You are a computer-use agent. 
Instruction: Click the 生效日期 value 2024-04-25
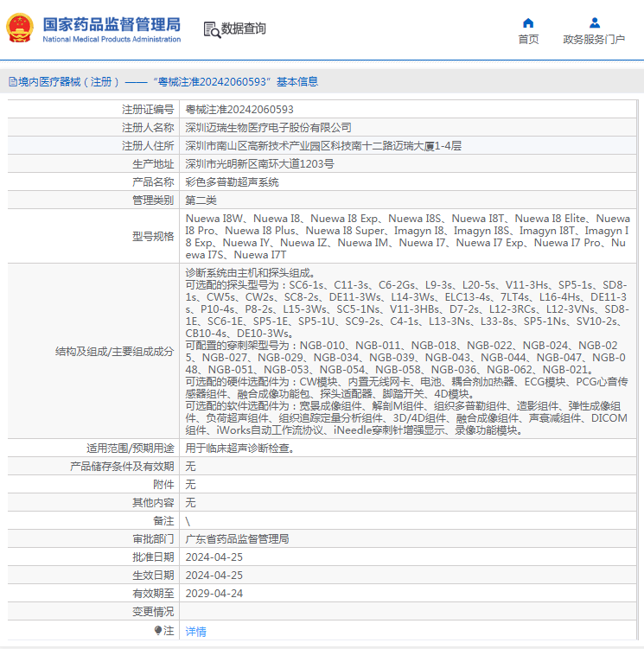(x=214, y=576)
